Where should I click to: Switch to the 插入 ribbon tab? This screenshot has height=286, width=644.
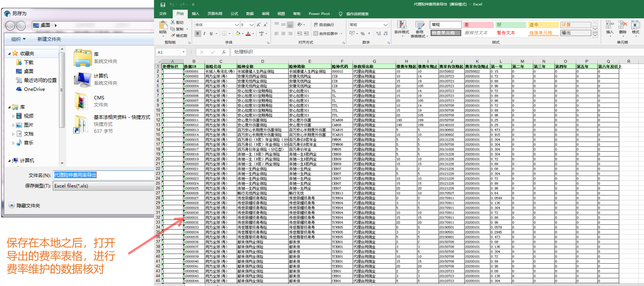[x=195, y=14]
